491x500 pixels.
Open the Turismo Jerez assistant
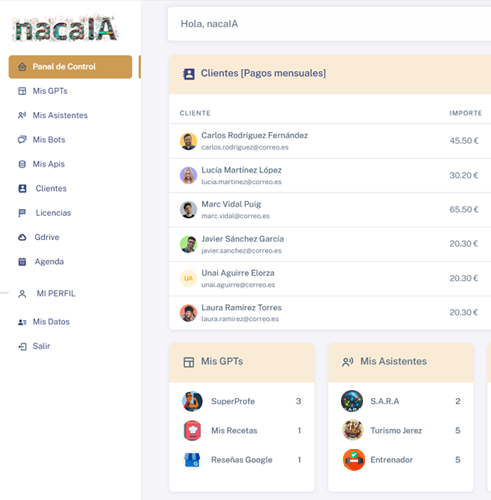pos(401,430)
